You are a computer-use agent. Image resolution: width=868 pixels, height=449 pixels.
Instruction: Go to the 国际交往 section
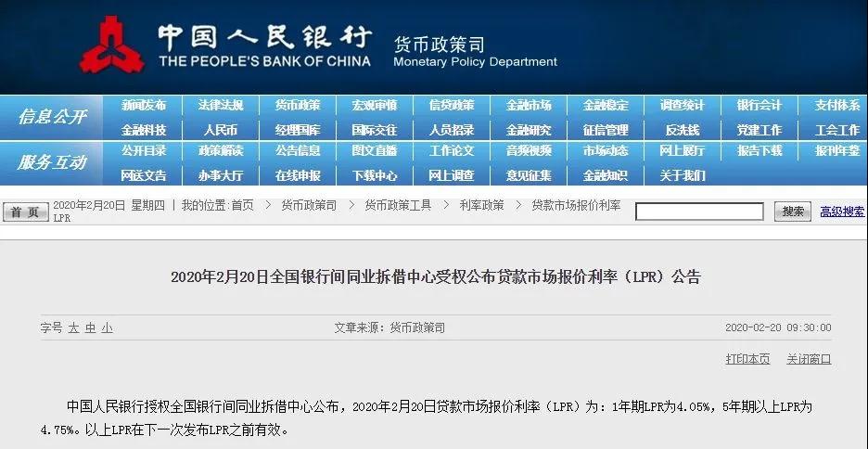375,131
